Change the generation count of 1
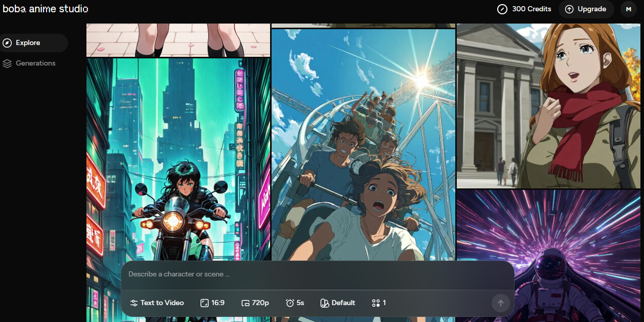The image size is (644, 322). click(379, 303)
